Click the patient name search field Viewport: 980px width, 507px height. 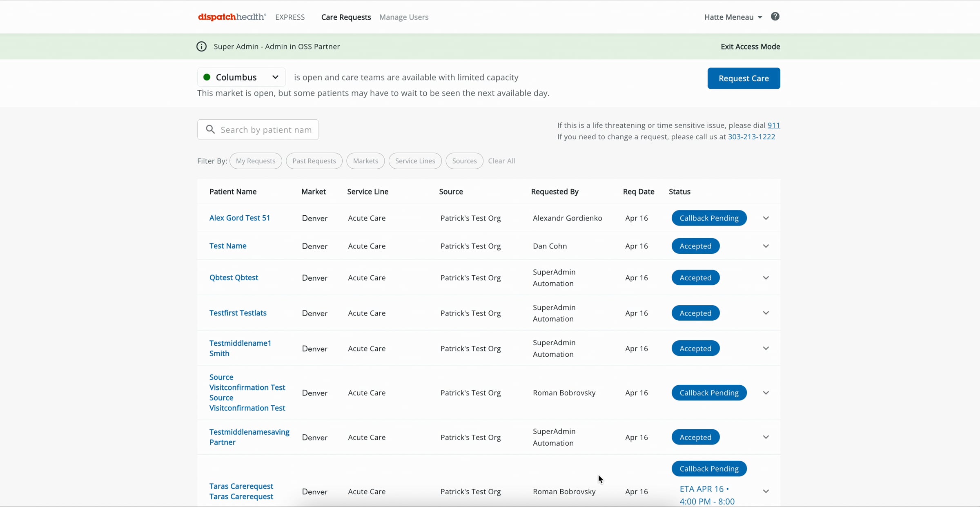point(265,130)
